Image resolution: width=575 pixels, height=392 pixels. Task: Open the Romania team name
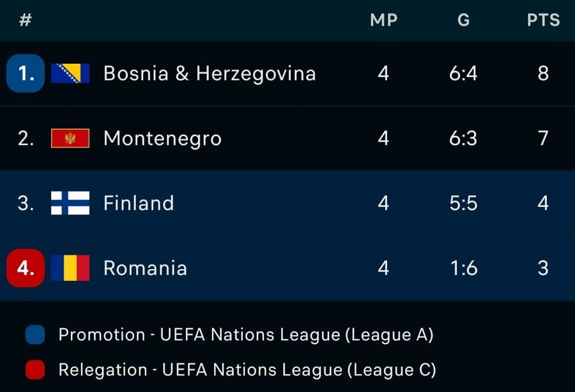(x=145, y=268)
